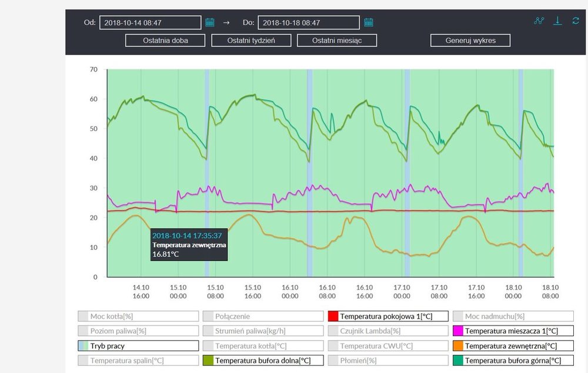Click the 'Do' end date field
The image size is (588, 373).
(309, 22)
